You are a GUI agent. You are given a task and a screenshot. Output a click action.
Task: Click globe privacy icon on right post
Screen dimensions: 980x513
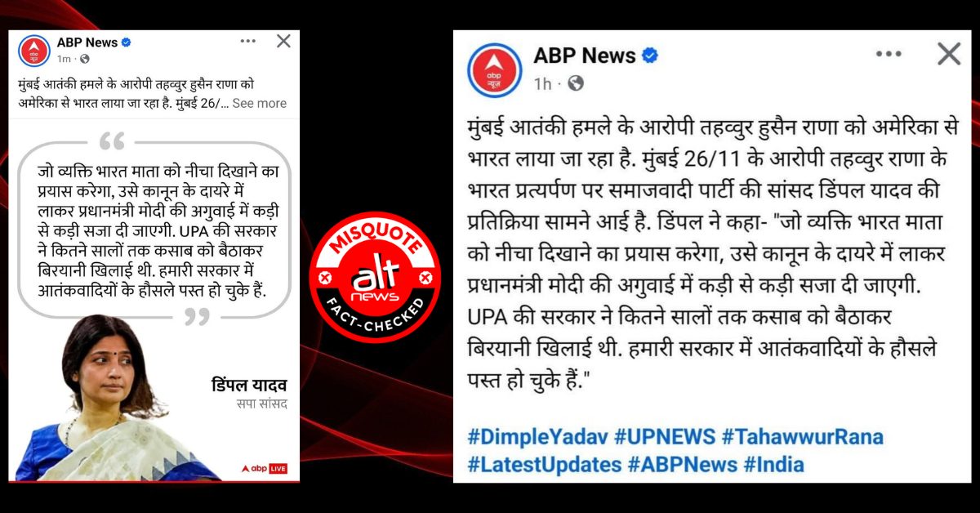tap(576, 83)
